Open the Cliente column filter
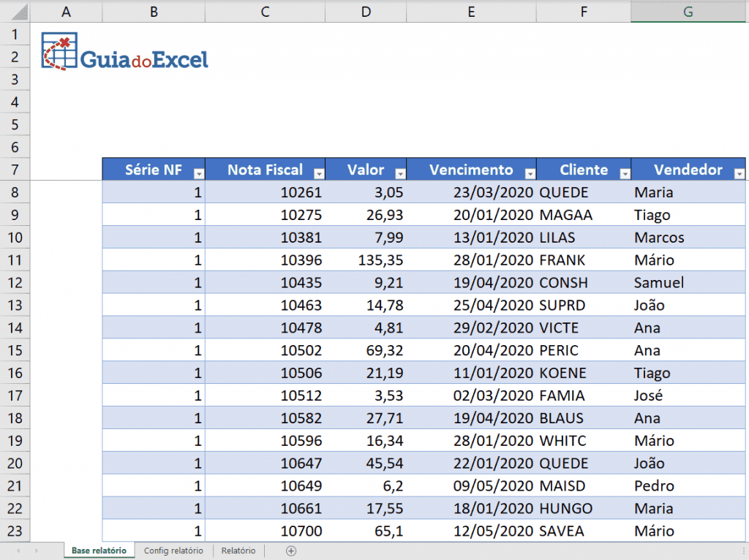 point(625,173)
